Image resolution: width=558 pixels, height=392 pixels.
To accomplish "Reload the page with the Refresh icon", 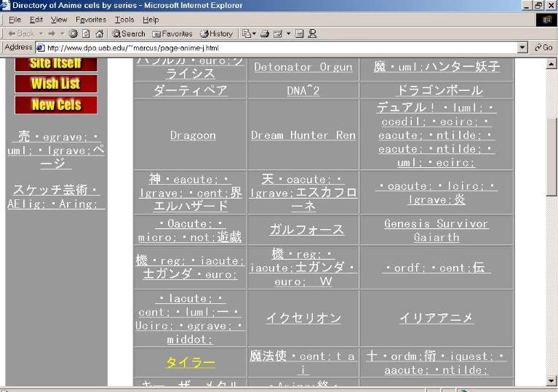I will [x=86, y=33].
